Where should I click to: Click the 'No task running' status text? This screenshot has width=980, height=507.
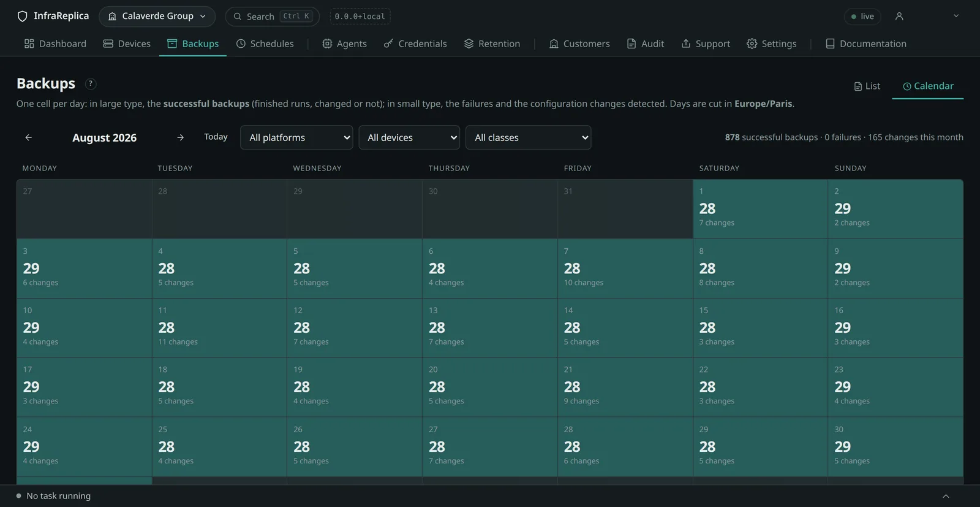pos(59,496)
